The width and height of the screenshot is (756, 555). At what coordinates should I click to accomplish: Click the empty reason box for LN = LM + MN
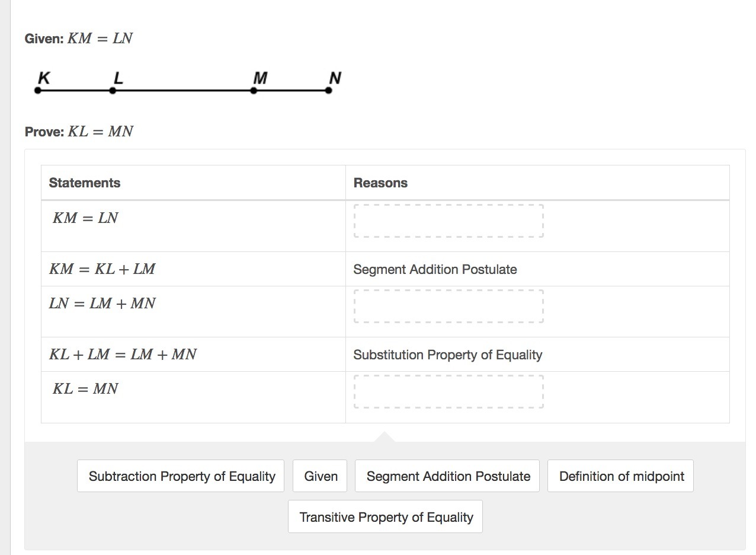pyautogui.click(x=449, y=307)
